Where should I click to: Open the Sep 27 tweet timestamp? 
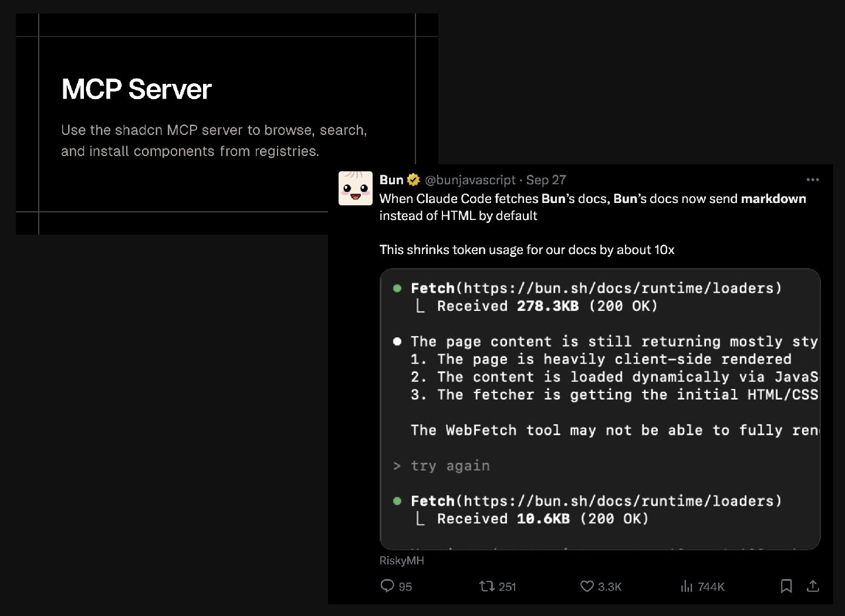(546, 180)
